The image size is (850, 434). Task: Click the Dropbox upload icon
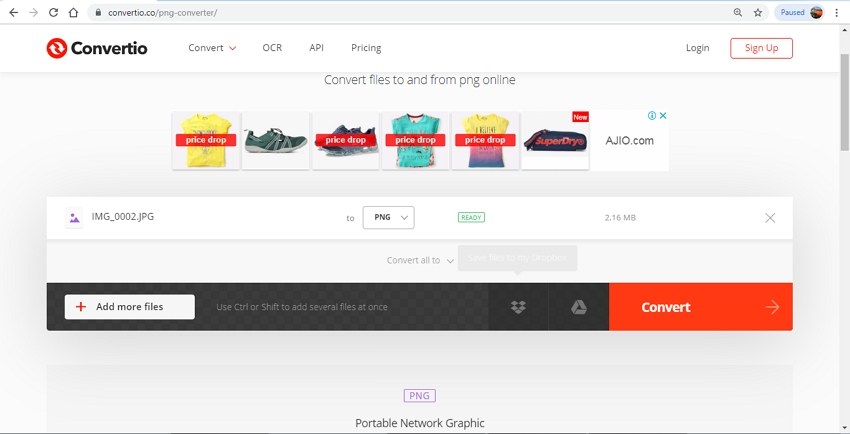[x=518, y=307]
